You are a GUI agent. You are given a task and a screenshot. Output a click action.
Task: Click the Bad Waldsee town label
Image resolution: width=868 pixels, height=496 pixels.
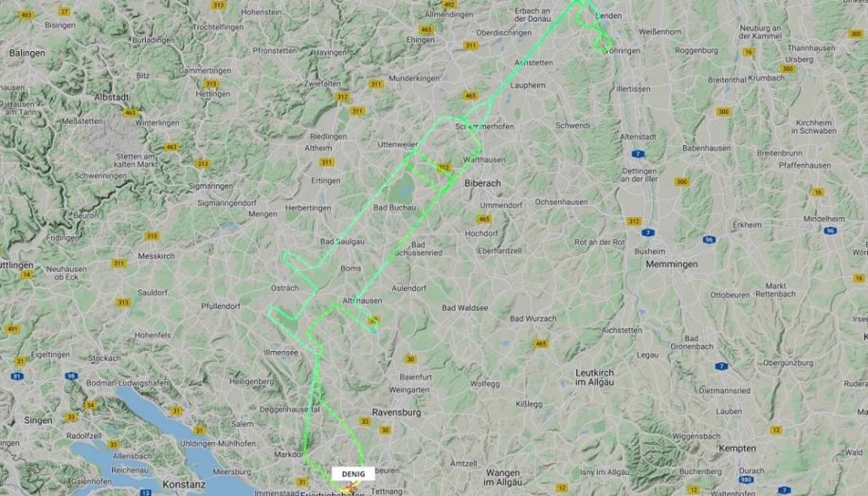(465, 308)
